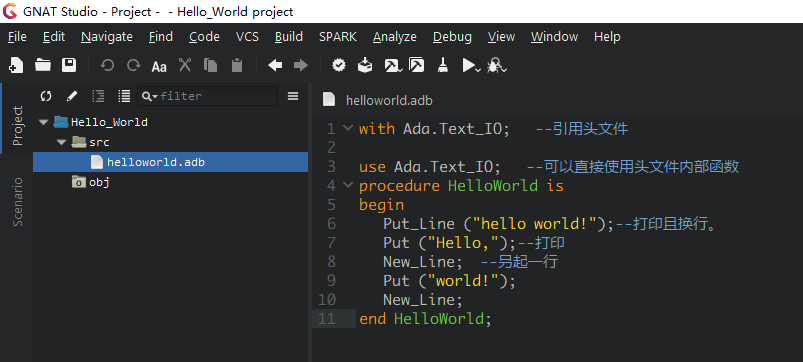The height and width of the screenshot is (362, 803).
Task: Fold code block at line 1
Action: pos(348,127)
